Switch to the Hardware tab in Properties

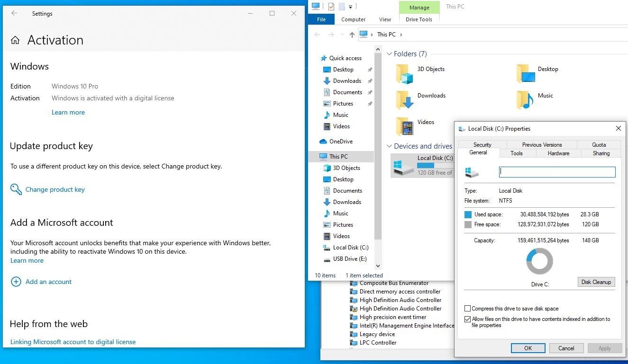click(558, 153)
